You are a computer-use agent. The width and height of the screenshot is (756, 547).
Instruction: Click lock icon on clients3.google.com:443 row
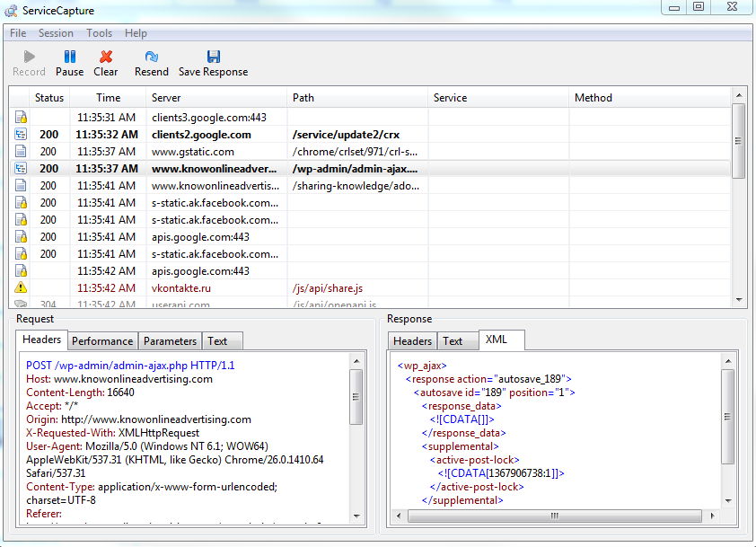(x=21, y=117)
